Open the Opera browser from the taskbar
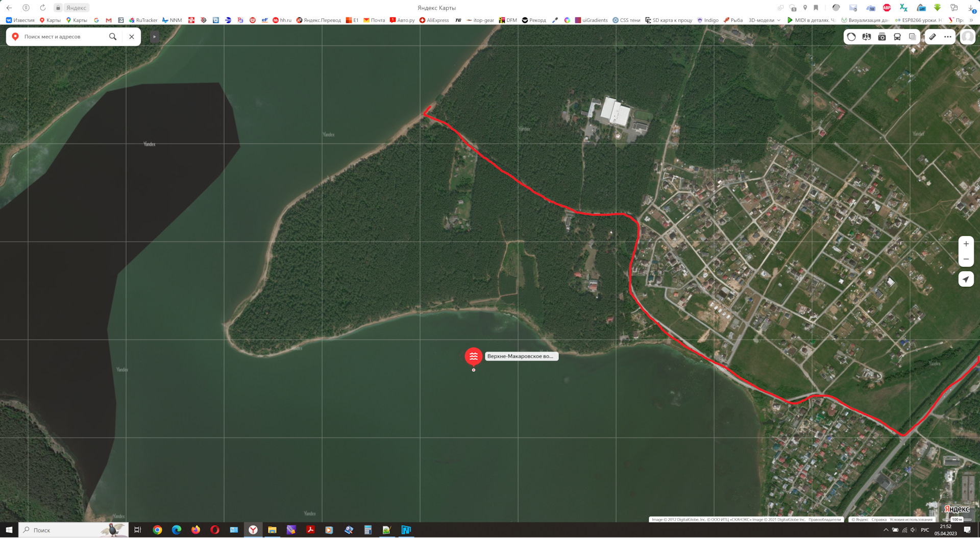Image resolution: width=980 pixels, height=538 pixels. 215,530
